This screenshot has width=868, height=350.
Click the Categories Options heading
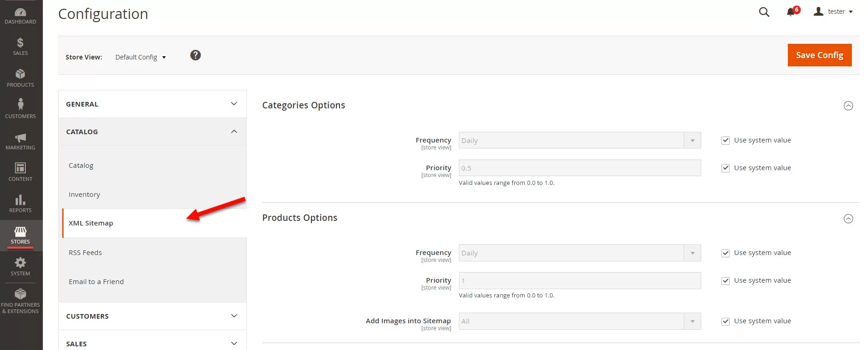(304, 106)
